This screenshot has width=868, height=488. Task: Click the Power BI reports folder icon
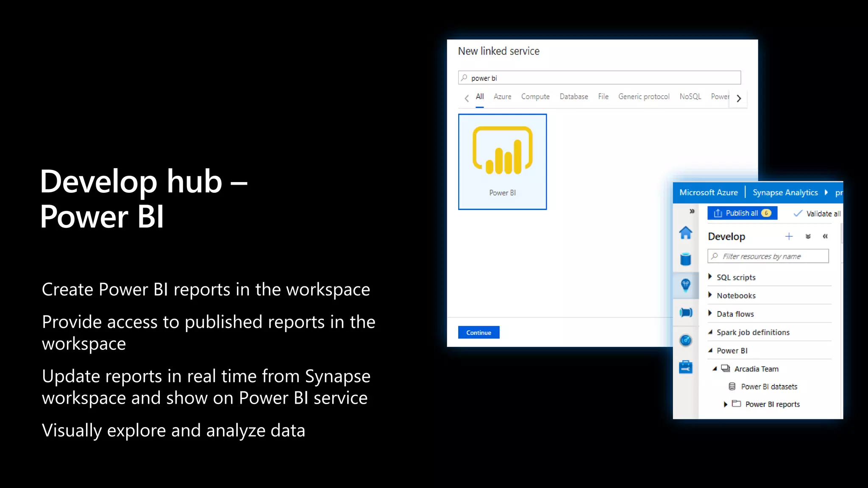click(x=737, y=404)
